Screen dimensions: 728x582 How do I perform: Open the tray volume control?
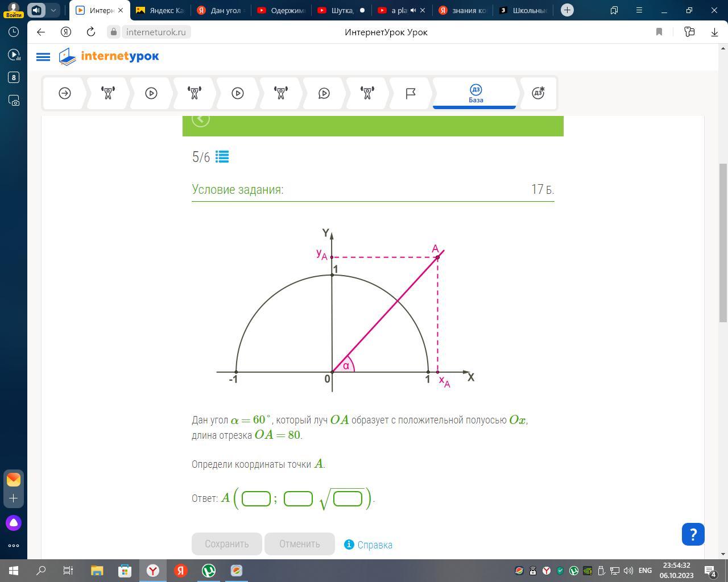click(x=628, y=571)
